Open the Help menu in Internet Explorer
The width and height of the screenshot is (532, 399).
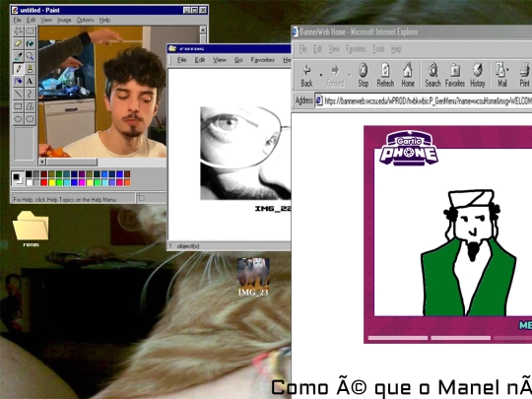pyautogui.click(x=396, y=49)
